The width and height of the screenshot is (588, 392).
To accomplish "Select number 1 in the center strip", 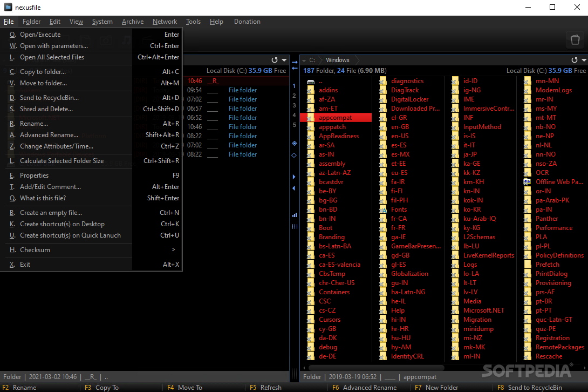I will (295, 86).
